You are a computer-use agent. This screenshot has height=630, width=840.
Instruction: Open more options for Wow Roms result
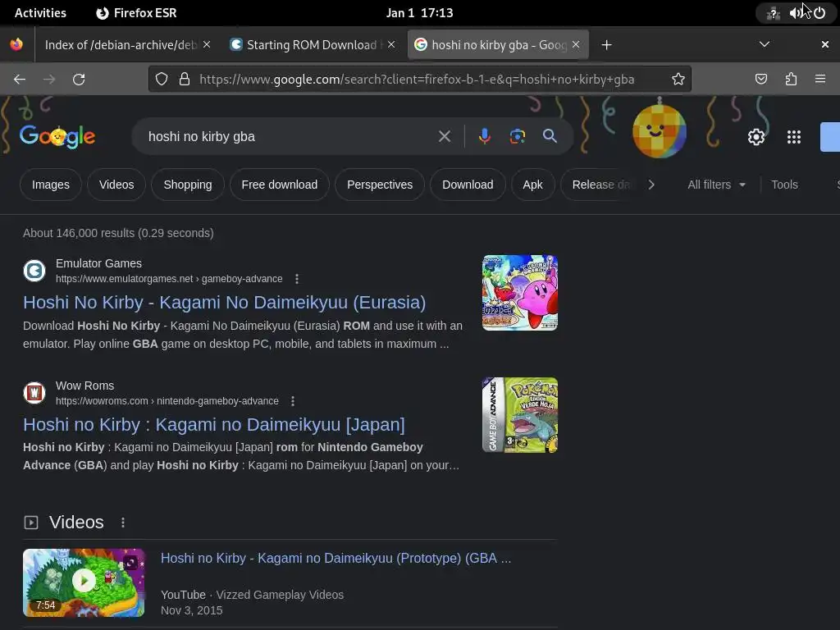pos(293,400)
